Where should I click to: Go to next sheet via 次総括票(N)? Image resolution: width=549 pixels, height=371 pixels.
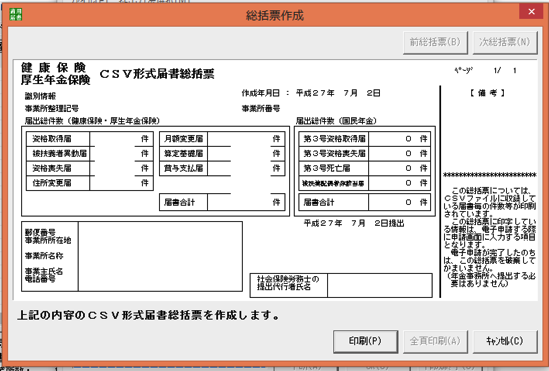tap(505, 42)
